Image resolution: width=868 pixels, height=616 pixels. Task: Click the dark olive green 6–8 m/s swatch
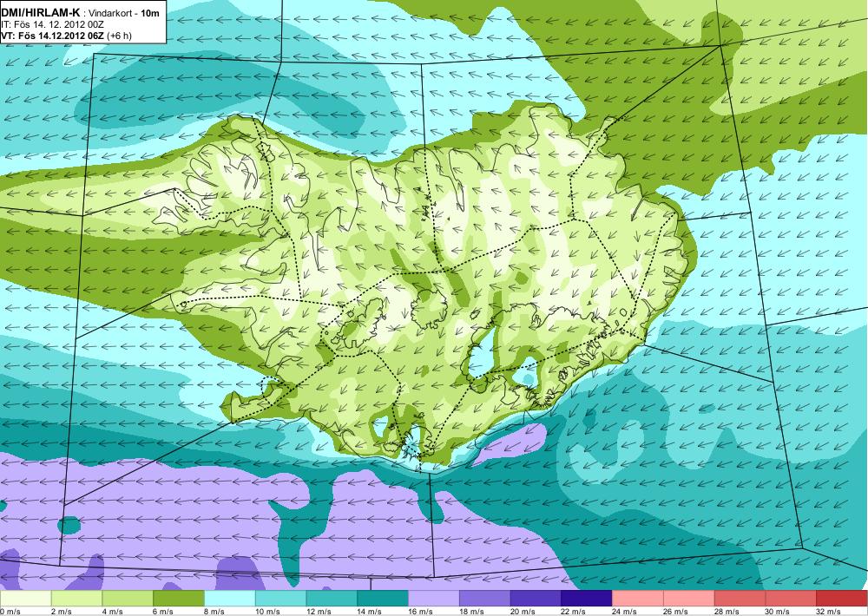pos(178,599)
